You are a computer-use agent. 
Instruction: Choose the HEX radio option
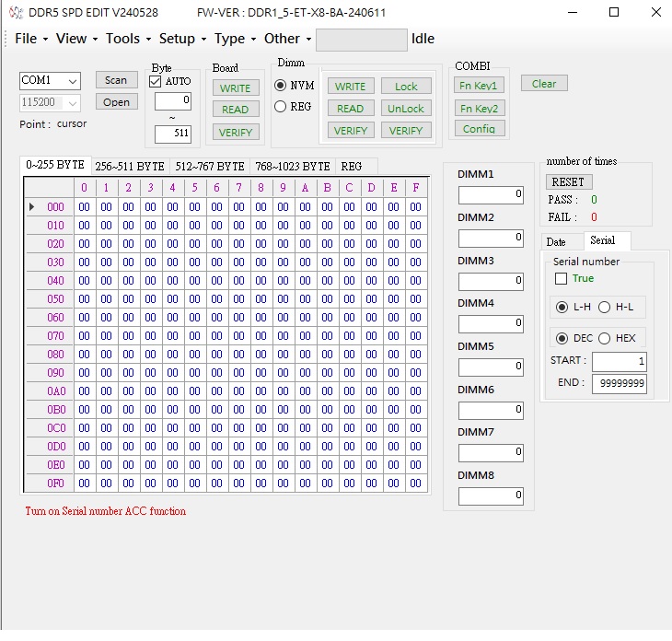click(605, 338)
